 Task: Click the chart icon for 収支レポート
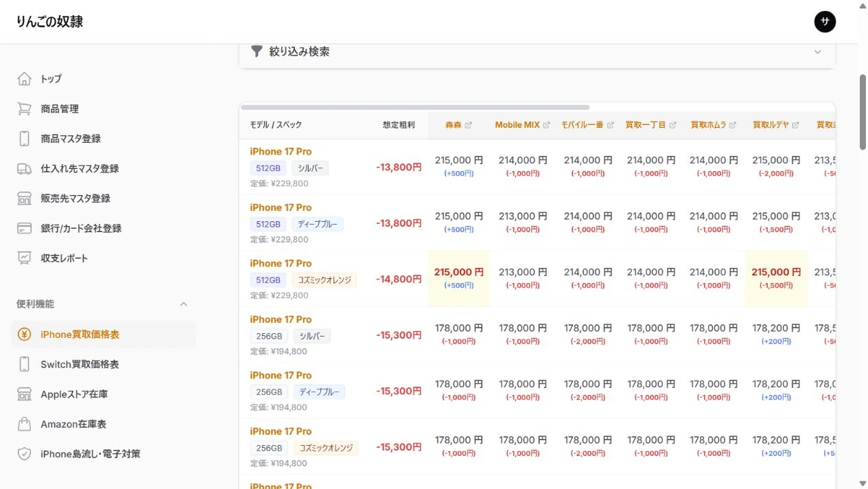click(x=25, y=258)
